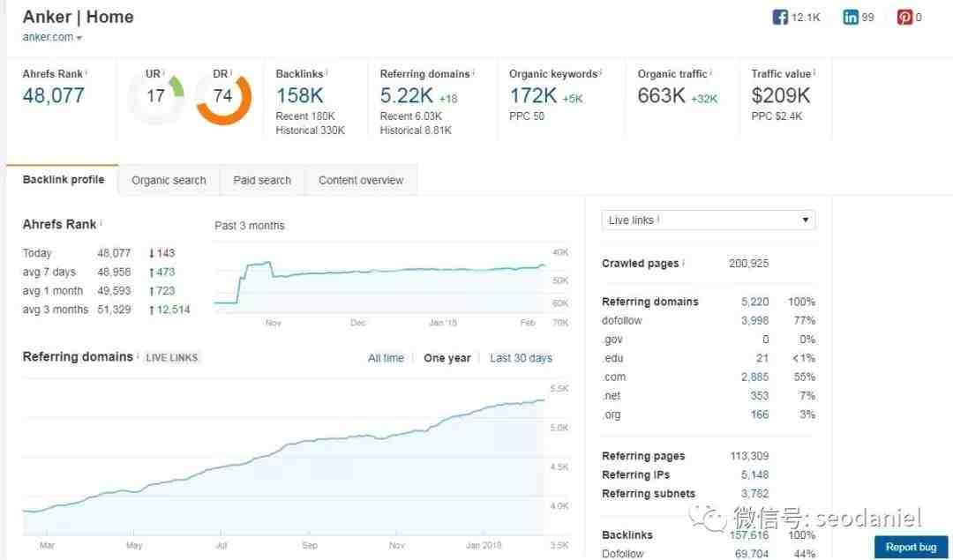953x560 pixels.
Task: Click the 'Historical 330K' backlinks text
Action: click(x=310, y=130)
